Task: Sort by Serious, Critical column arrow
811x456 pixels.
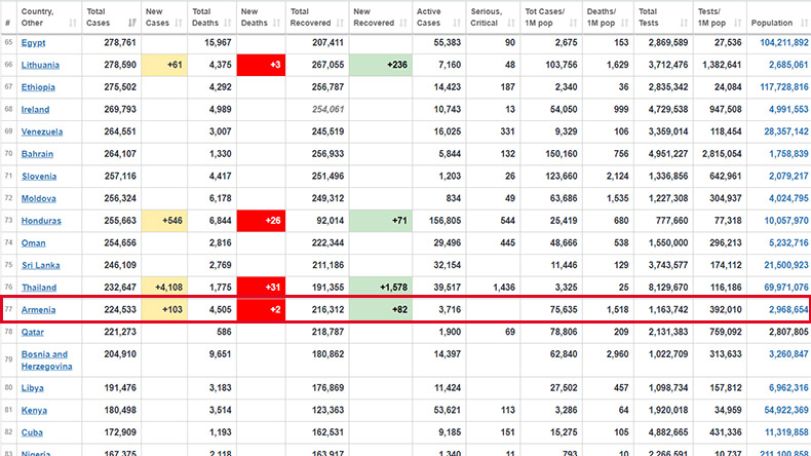Action: tap(512, 23)
